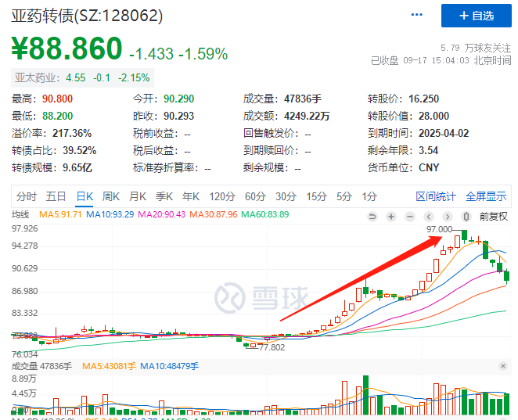518x420 pixels.
Task: Click the current price ¥88.860
Action: 67,48
